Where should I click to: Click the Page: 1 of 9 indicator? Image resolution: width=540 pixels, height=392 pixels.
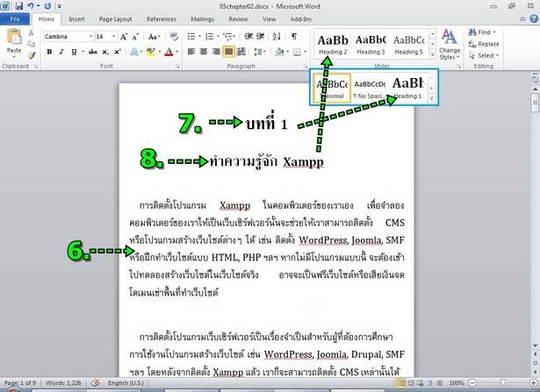point(19,382)
